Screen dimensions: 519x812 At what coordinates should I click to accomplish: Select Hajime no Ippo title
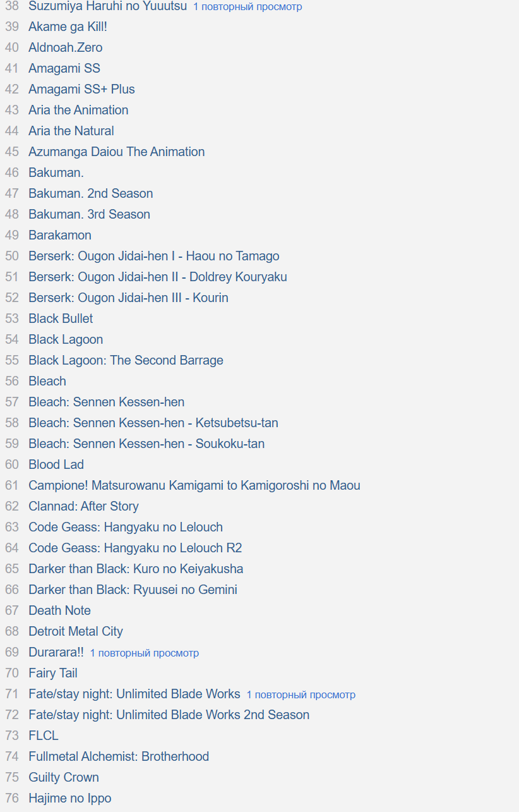[69, 798]
